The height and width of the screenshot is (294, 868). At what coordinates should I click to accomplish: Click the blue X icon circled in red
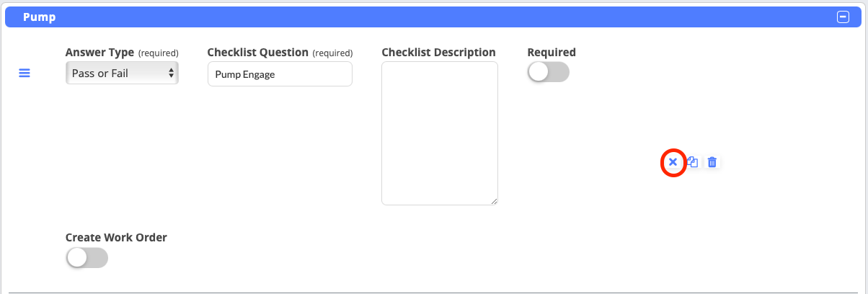[x=673, y=162]
